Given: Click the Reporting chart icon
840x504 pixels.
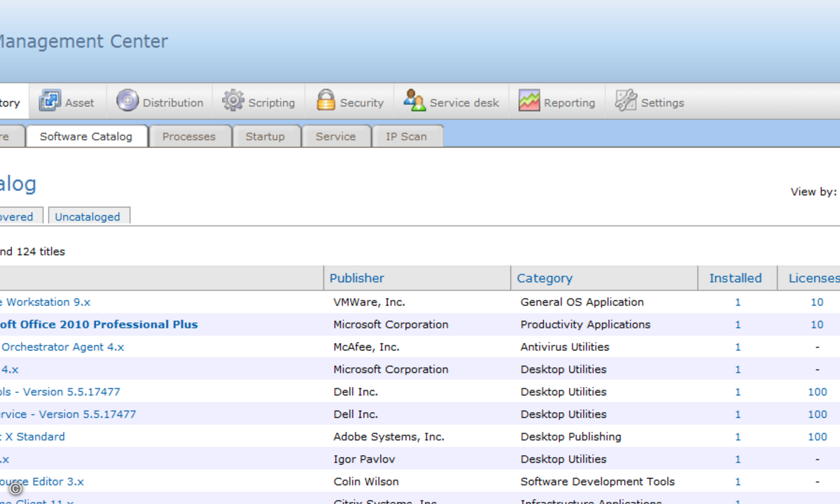Looking at the screenshot, I should pos(529,101).
